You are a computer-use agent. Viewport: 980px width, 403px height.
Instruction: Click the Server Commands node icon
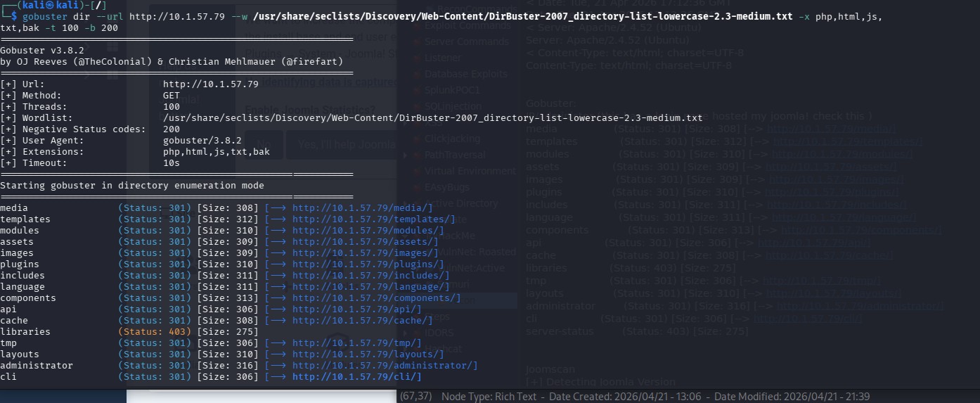coord(415,42)
